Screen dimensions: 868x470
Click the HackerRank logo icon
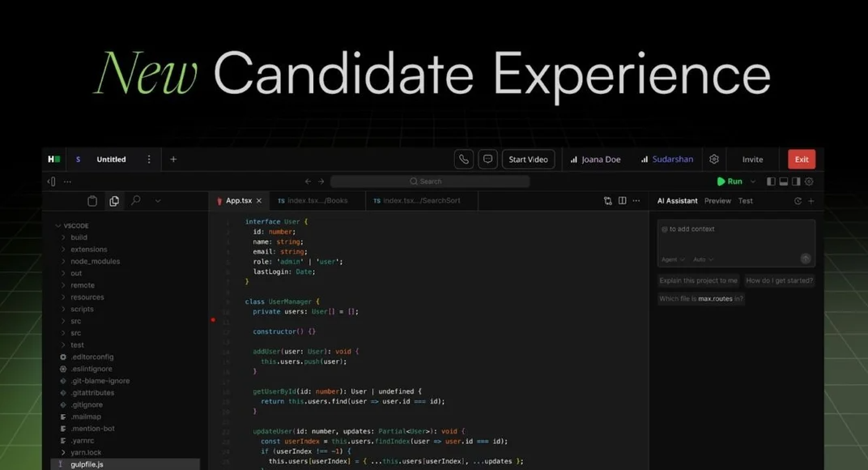(x=53, y=159)
